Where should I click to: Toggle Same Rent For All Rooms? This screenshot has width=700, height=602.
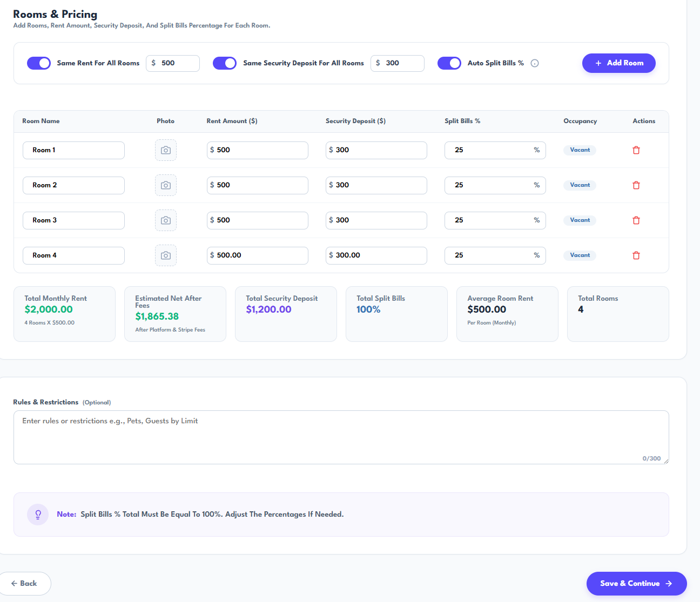pos(39,63)
